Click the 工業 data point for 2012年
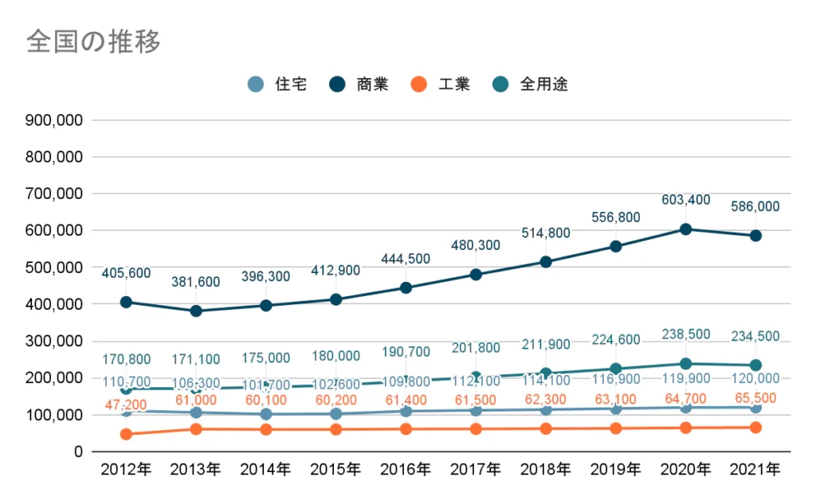 click(x=126, y=434)
